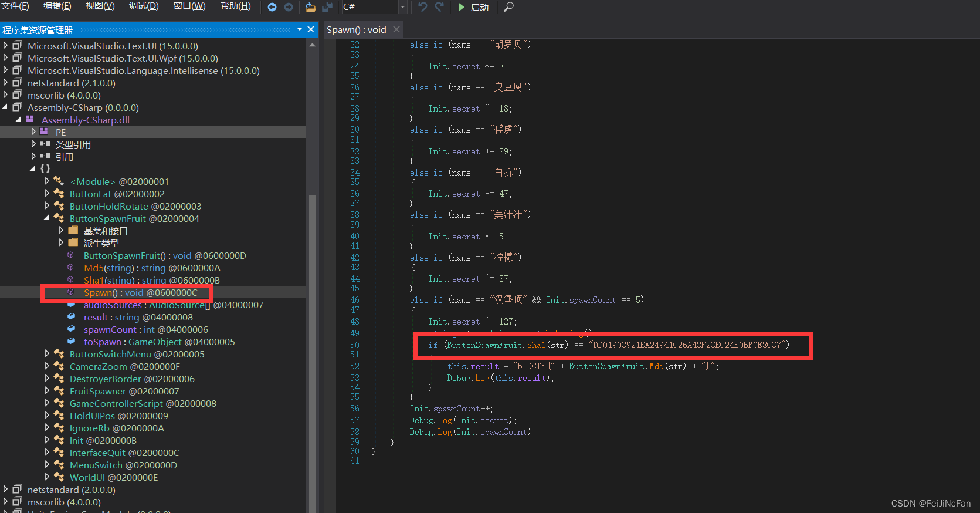This screenshot has height=513, width=980.
Task: Collapse ButtonSpawnFruit class node
Action: click(x=47, y=218)
